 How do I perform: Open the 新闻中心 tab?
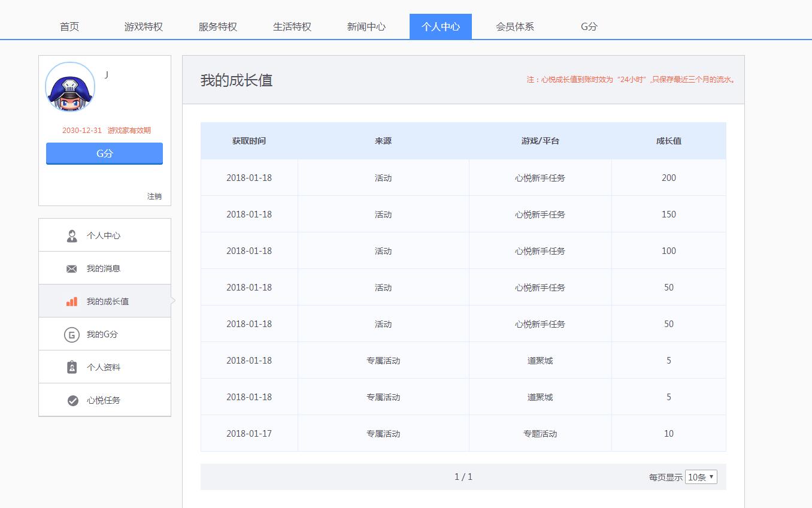coord(366,27)
